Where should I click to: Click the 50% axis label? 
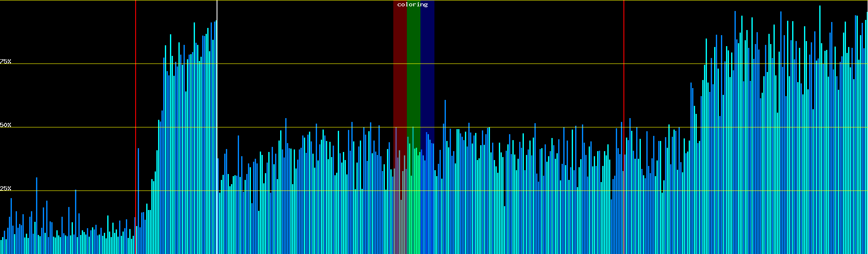click(x=6, y=125)
